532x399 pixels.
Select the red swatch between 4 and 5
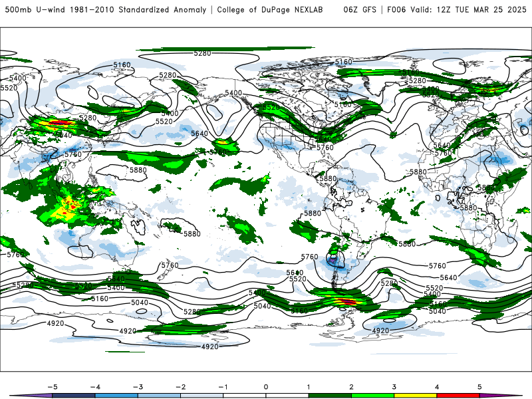pos(458,396)
